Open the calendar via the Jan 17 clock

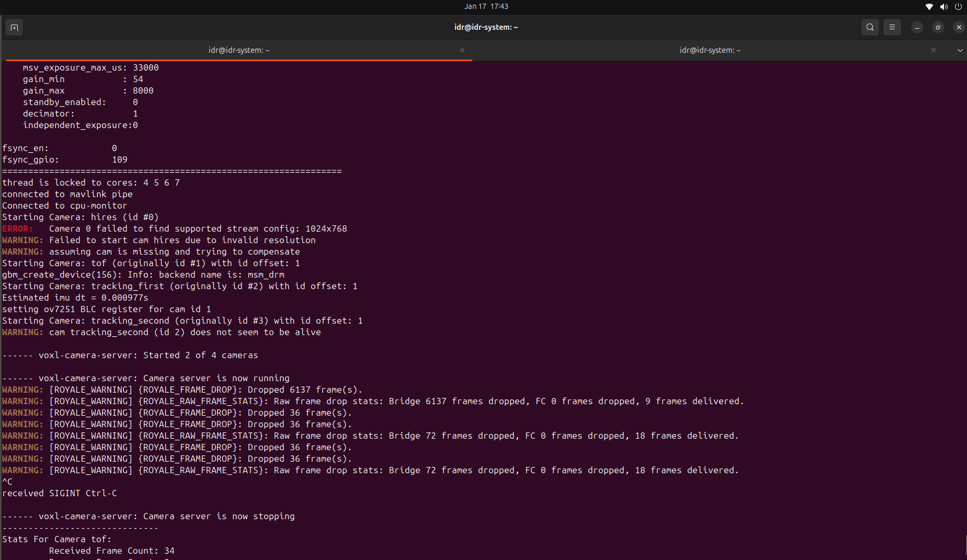[486, 6]
